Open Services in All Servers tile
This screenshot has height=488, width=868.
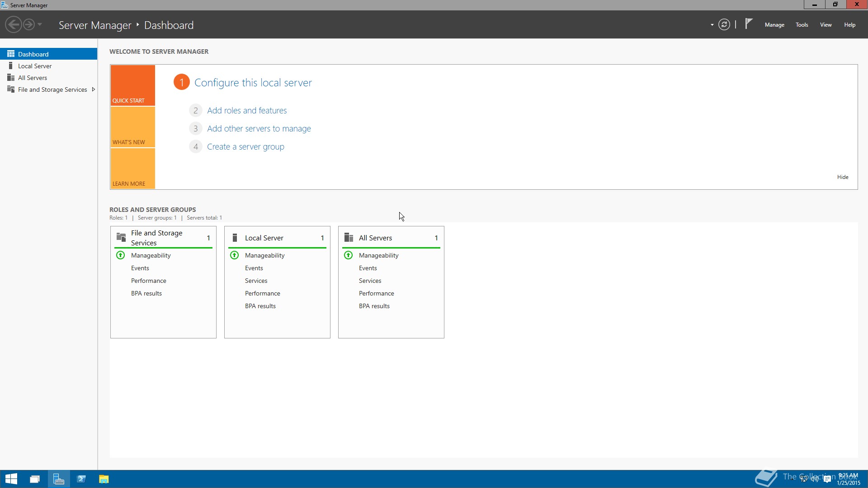pos(370,281)
